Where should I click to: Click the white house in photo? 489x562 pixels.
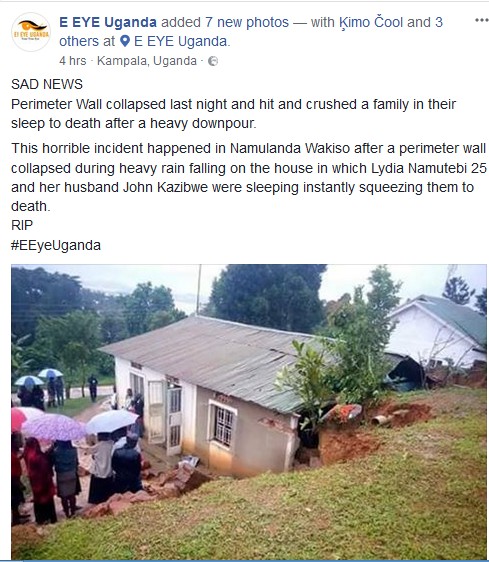pyautogui.click(x=437, y=332)
